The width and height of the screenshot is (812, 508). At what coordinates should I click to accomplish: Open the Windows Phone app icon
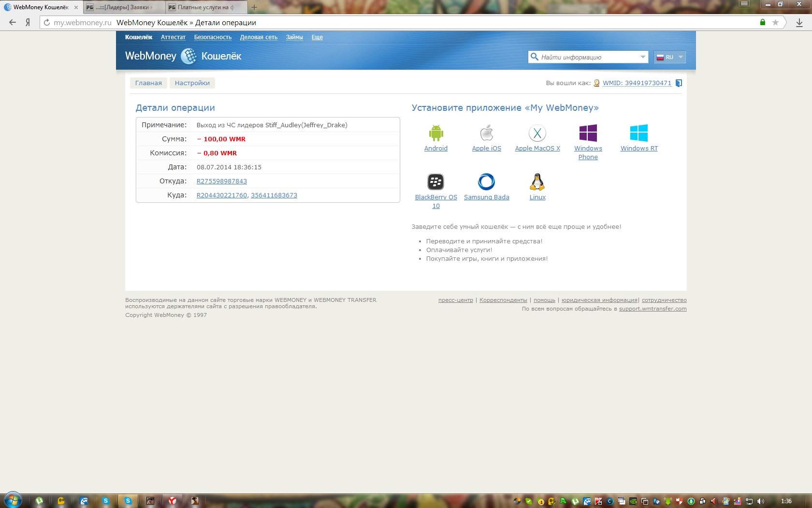tap(588, 133)
